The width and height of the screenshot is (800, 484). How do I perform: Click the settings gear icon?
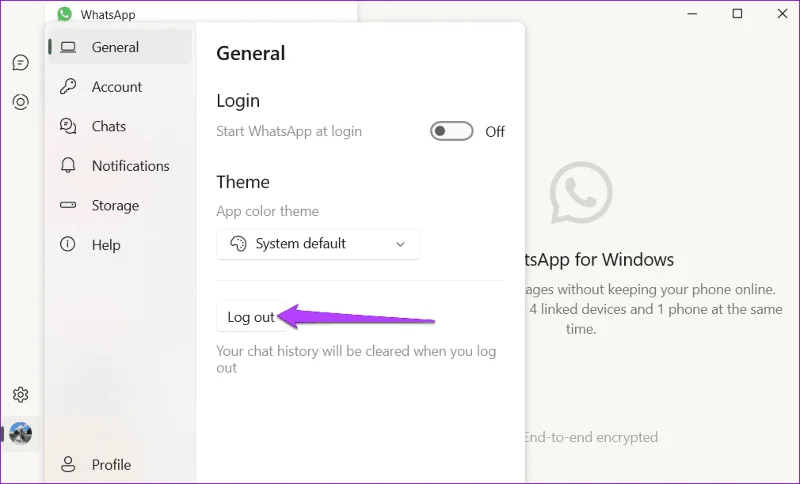pyautogui.click(x=20, y=395)
